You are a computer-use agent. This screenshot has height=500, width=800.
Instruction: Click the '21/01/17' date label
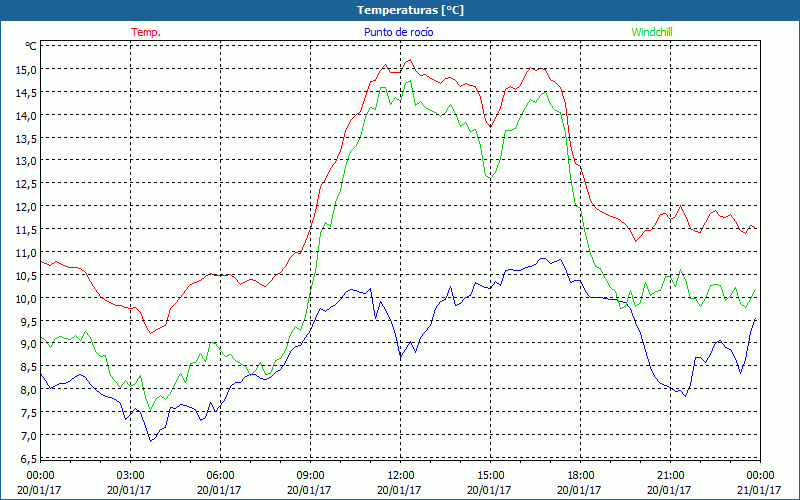[759, 490]
